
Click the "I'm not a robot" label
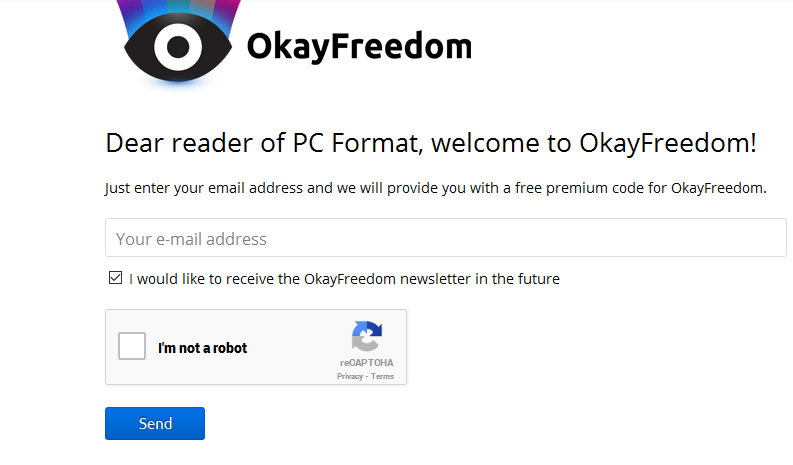click(x=203, y=348)
